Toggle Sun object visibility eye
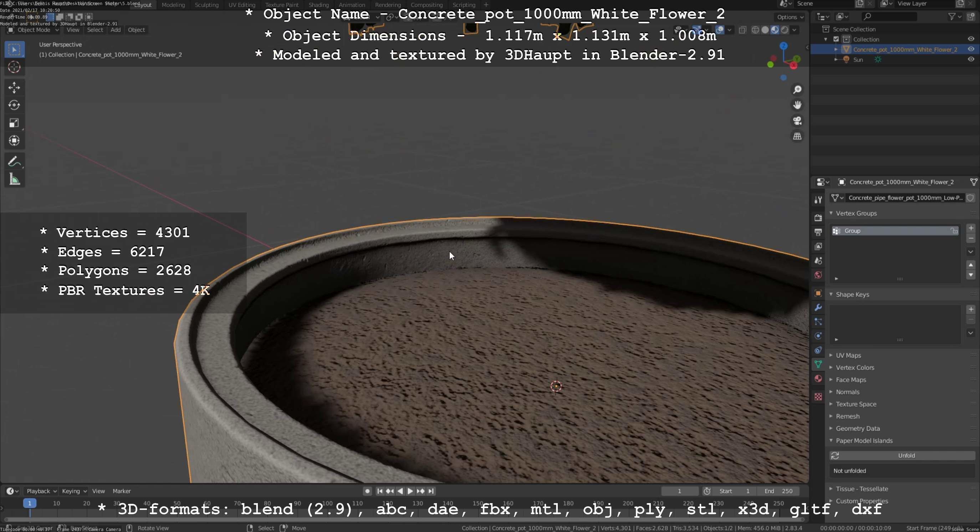This screenshot has height=532, width=980. click(x=970, y=59)
